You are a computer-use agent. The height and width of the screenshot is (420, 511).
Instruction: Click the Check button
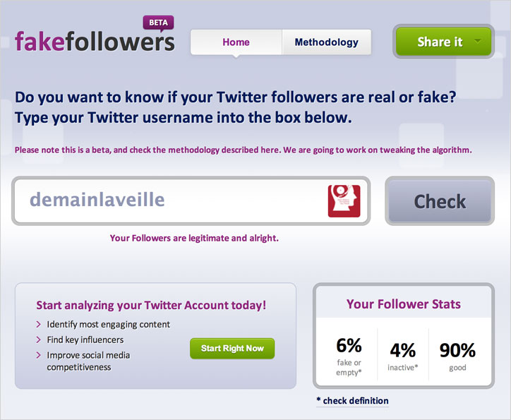440,201
